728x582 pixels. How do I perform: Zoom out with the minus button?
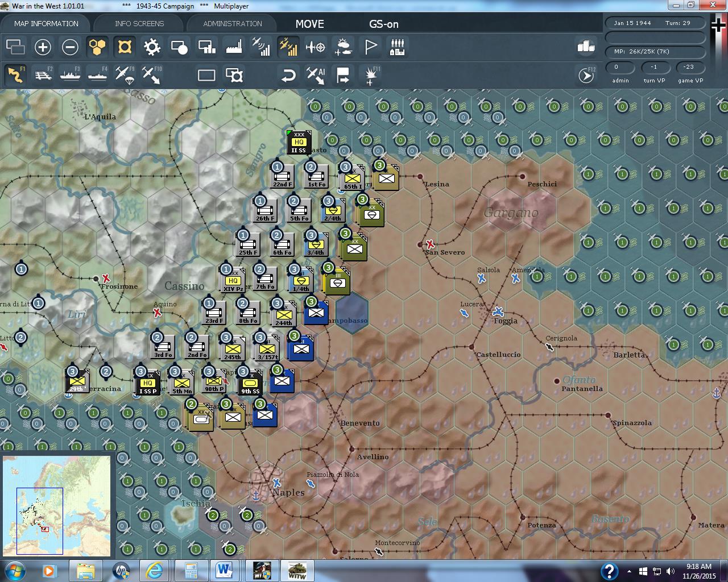click(x=70, y=47)
